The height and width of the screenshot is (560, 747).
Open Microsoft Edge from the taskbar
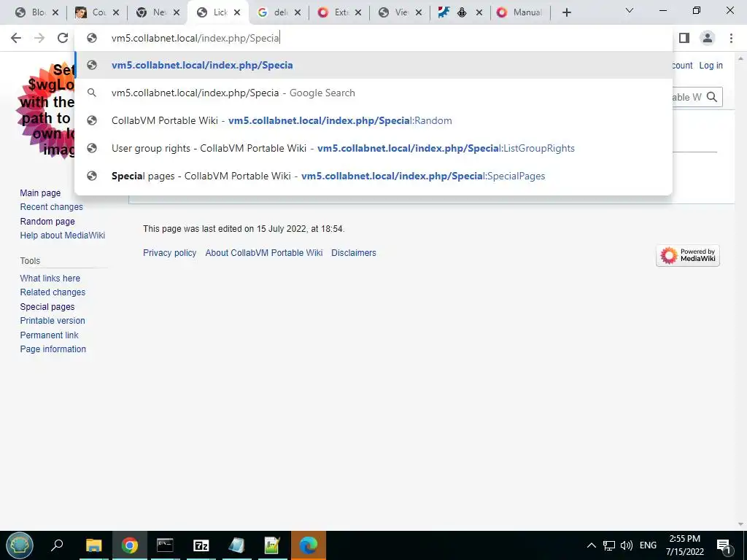(309, 545)
